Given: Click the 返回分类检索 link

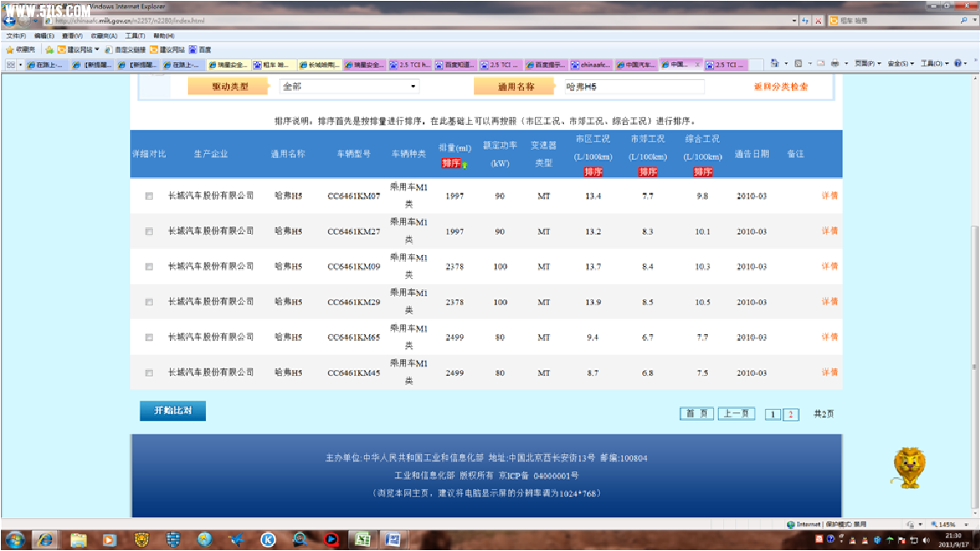Looking at the screenshot, I should coord(781,87).
